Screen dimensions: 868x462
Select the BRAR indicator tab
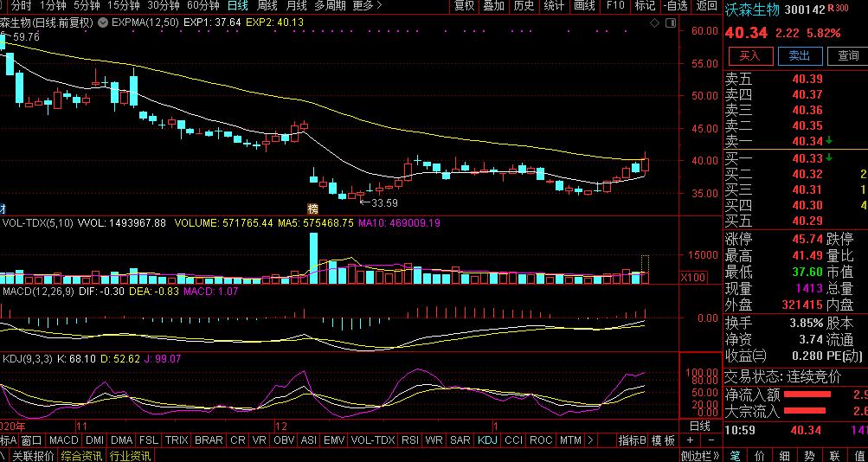(x=209, y=440)
